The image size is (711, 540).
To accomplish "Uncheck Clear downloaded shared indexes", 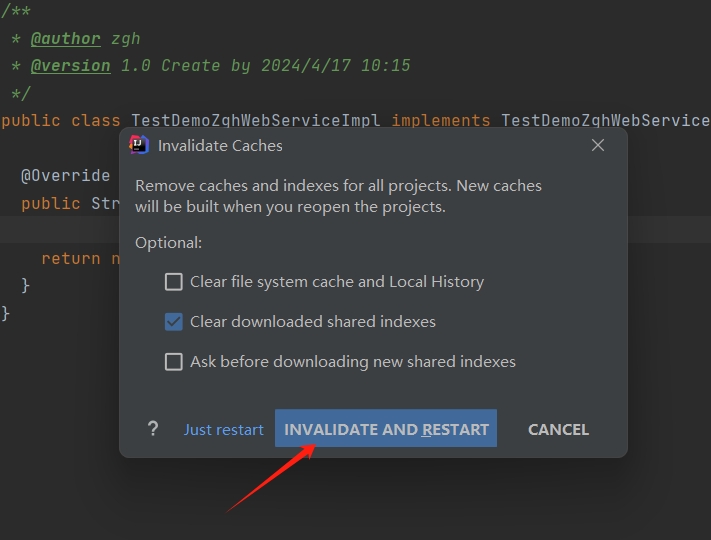I will tap(174, 322).
